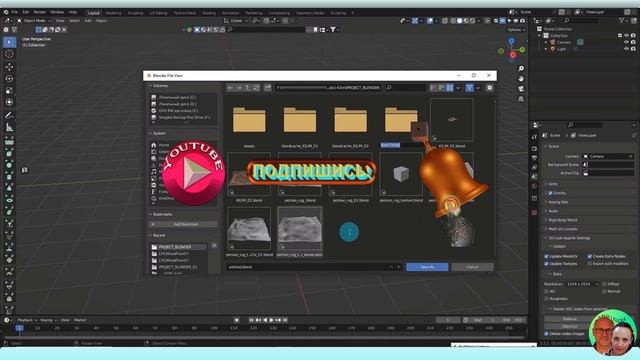Enable Roughness bake checkbox

546,299
